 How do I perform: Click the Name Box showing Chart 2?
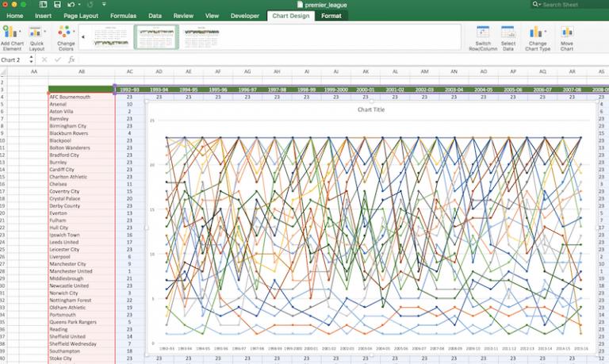[x=14, y=59]
